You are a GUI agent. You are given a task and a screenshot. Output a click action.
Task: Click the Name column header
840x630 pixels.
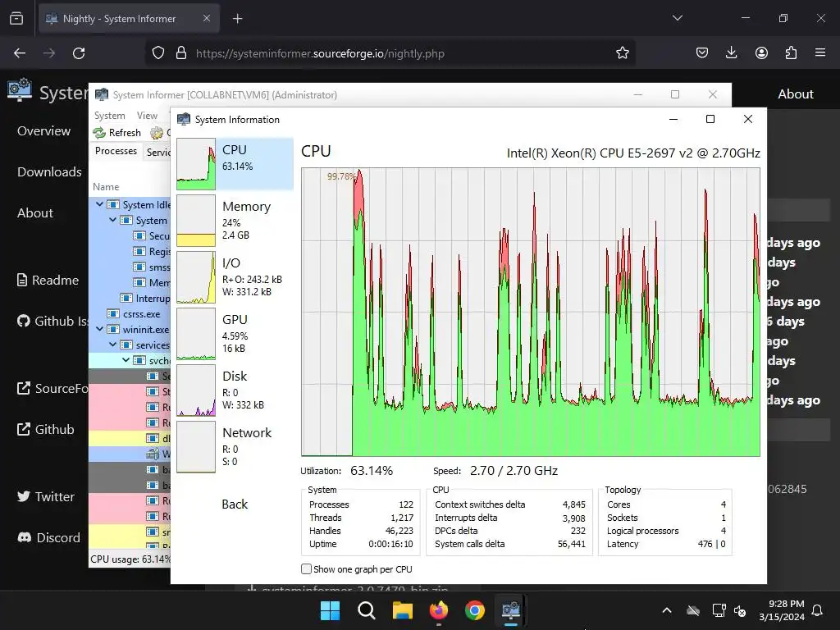coord(106,186)
